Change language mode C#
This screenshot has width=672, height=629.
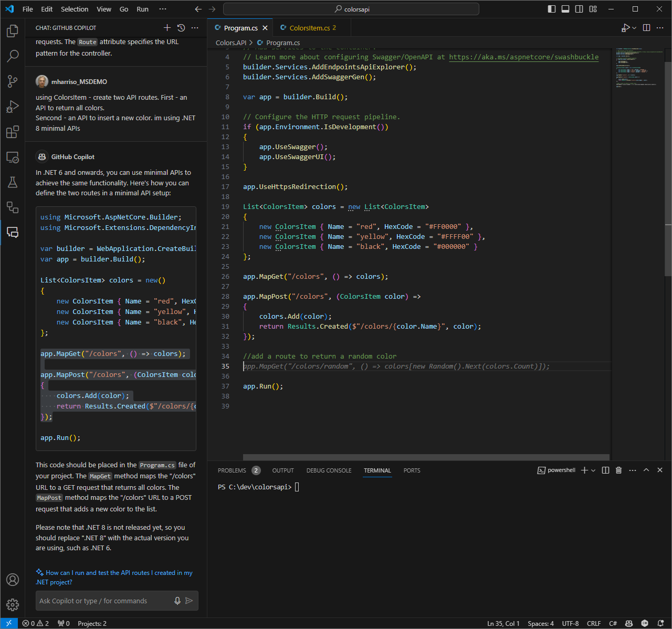click(613, 623)
